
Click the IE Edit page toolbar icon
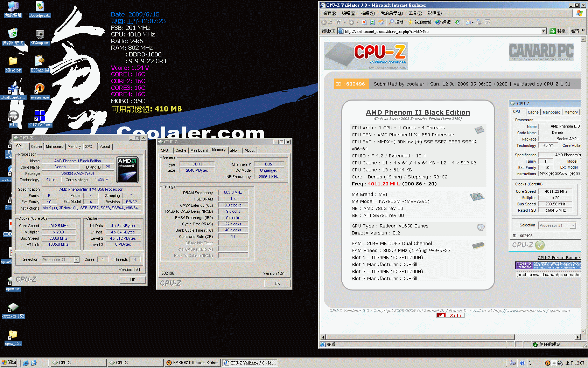tap(488, 22)
